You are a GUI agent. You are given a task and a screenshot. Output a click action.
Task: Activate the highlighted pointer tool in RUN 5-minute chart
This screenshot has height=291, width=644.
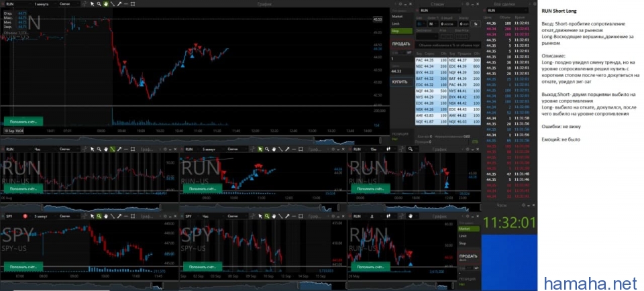pyautogui.click(x=260, y=149)
